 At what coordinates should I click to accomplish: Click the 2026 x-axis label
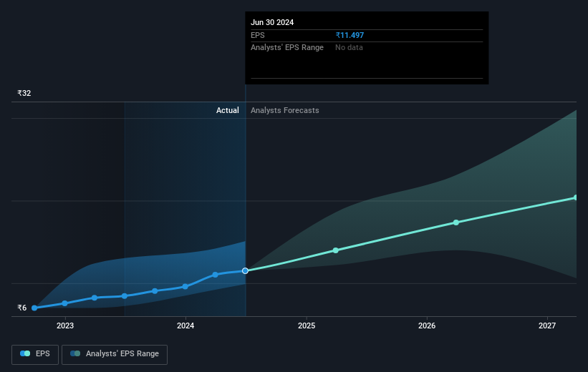pos(427,326)
